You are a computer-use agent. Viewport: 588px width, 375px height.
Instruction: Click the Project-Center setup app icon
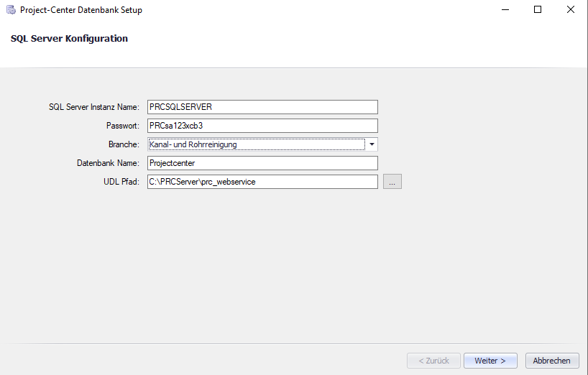(10, 10)
